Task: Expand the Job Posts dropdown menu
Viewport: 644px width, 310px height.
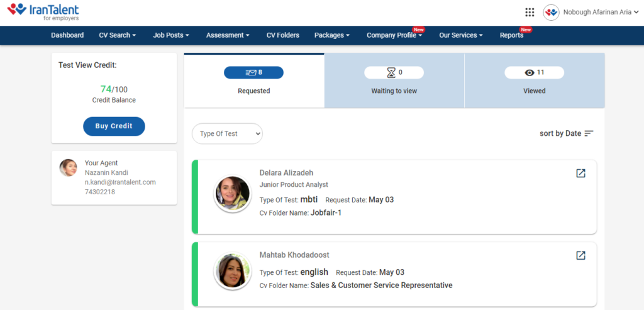Action: coord(171,35)
